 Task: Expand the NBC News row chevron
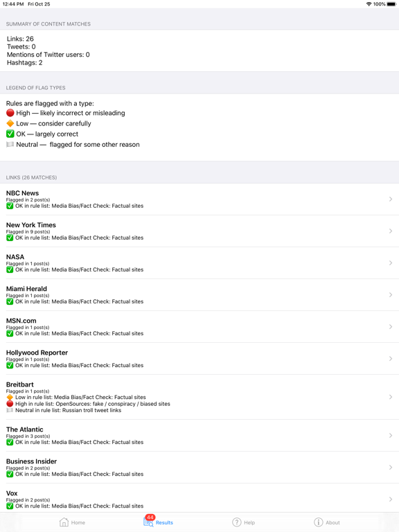[391, 199]
